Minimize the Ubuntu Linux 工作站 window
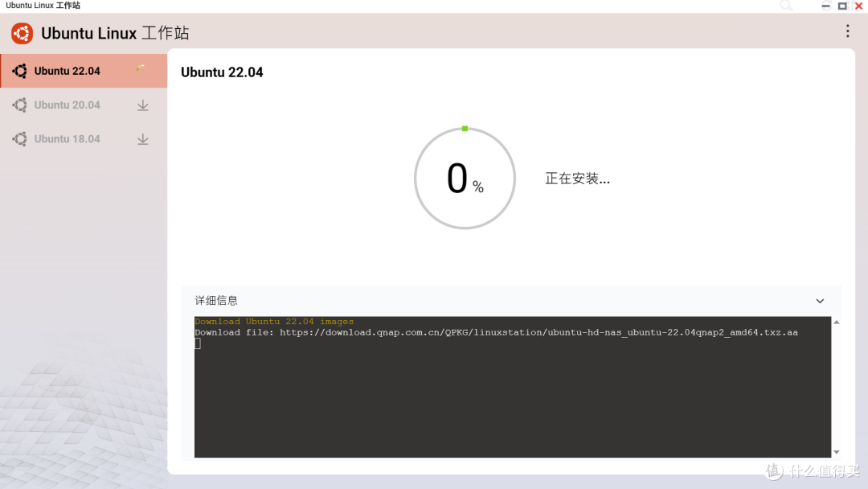Viewport: 868px width, 489px height. tap(826, 6)
